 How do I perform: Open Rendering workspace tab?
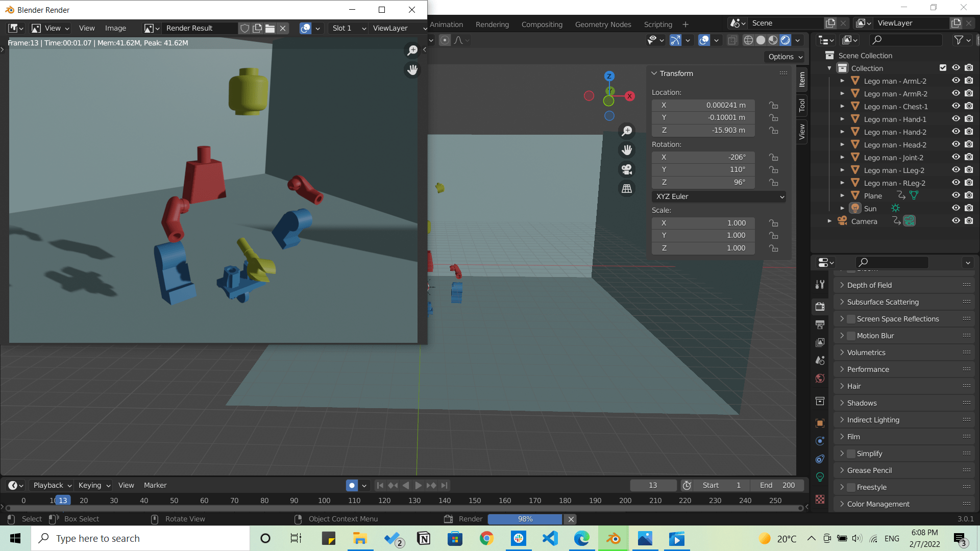click(492, 24)
